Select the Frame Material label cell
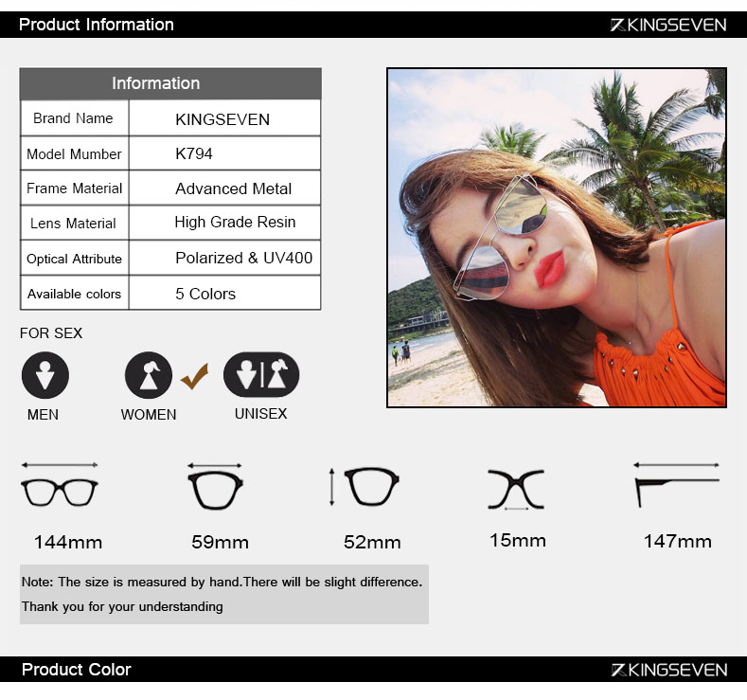747x700 pixels. pyautogui.click(x=74, y=188)
